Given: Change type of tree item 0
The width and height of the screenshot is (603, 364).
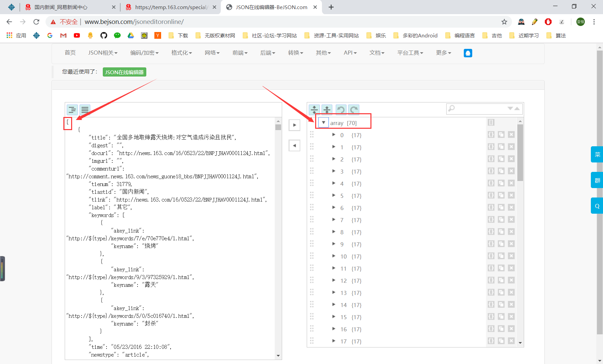Looking at the screenshot, I should (491, 134).
